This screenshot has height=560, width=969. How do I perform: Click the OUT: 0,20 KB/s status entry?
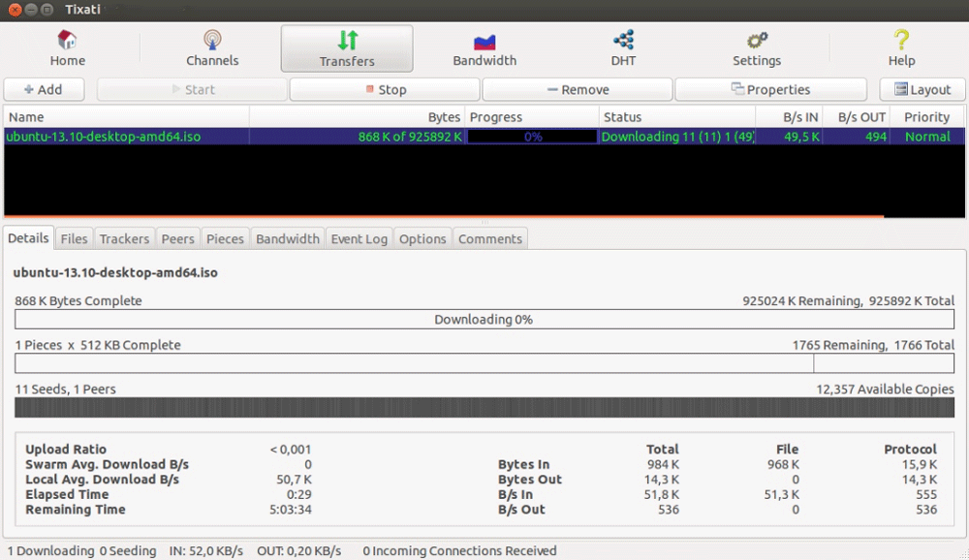click(x=299, y=550)
